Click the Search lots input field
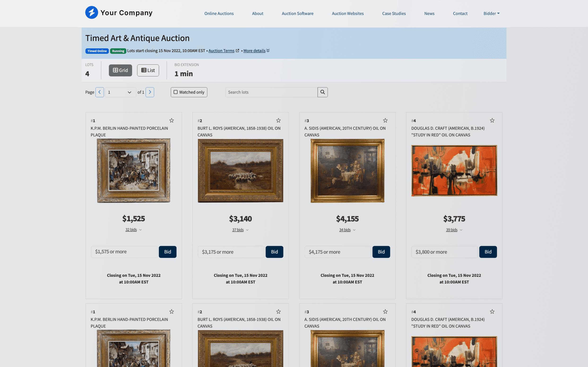The image size is (588, 367). (271, 92)
